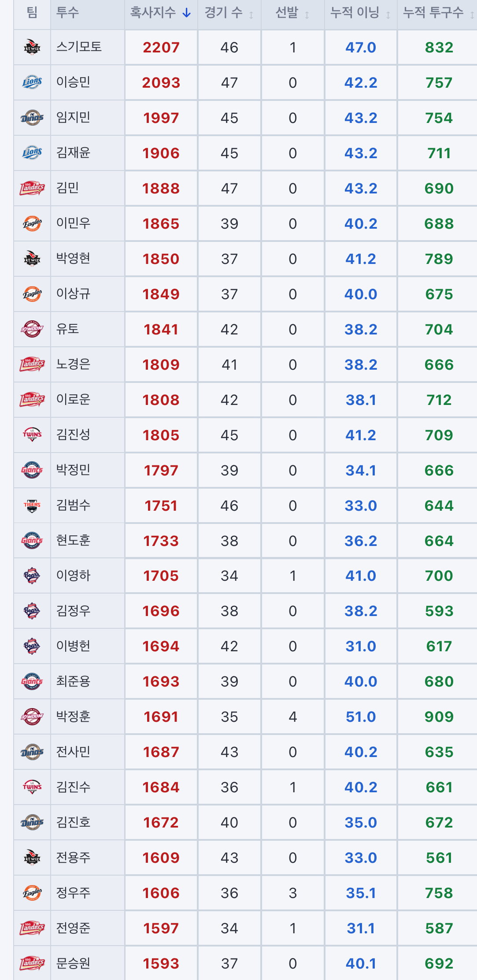
Task: Click the Eagles logo beside 이민우
Action: (x=32, y=223)
